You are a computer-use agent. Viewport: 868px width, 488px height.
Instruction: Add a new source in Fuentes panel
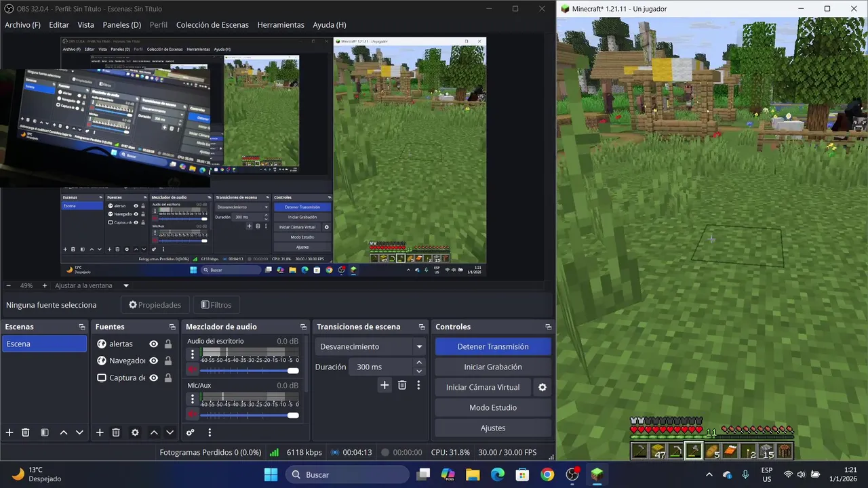coord(100,432)
